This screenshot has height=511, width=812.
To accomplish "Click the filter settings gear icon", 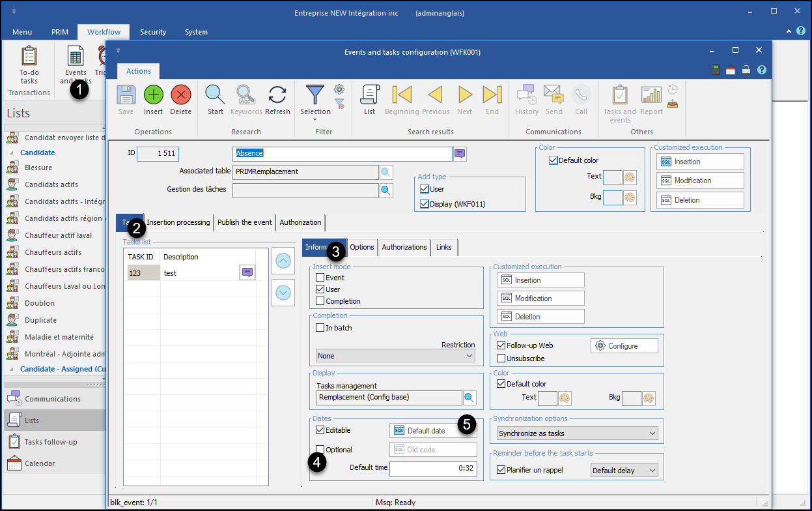I will tap(339, 89).
